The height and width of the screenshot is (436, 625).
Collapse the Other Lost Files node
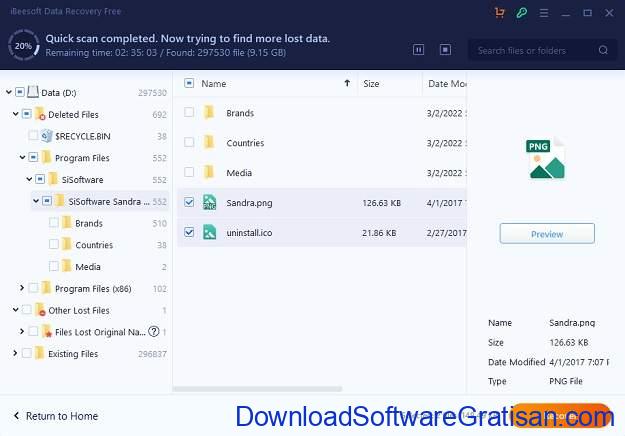tap(16, 310)
